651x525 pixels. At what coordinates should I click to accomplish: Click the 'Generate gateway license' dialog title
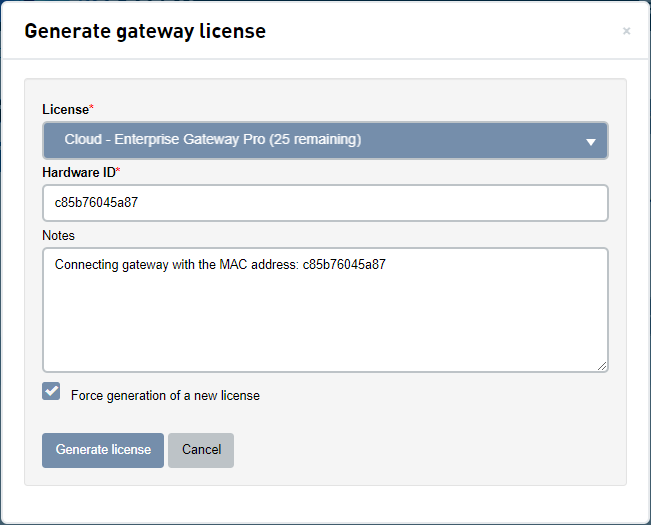point(145,32)
